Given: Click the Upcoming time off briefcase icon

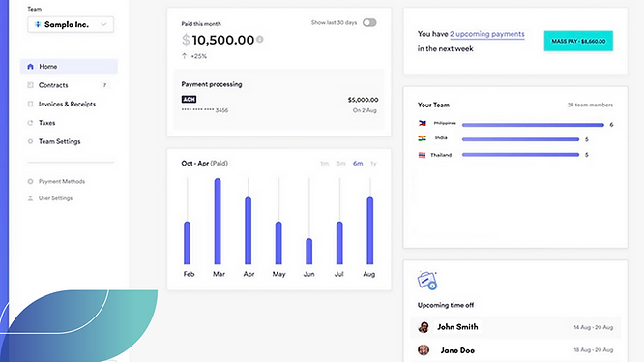Looking at the screenshot, I should 427,281.
